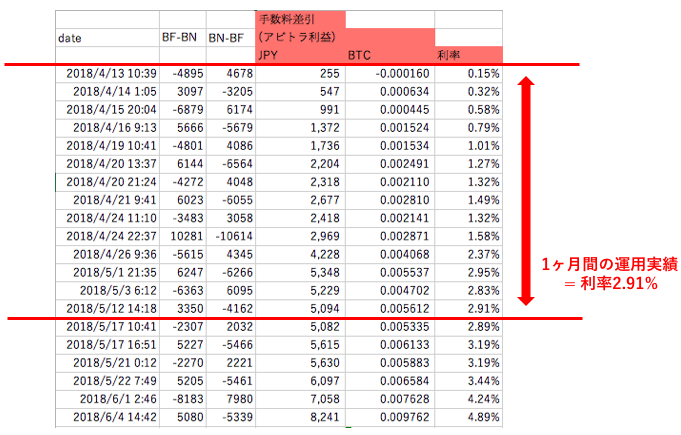Click BF-BN value -4895
This screenshot has height=435, width=681.
coord(183,74)
